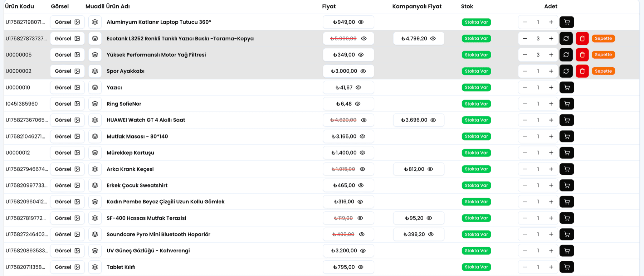Toggle visibility of ₺812,00 campaign price
The width and height of the screenshot is (644, 276).
pos(430,169)
